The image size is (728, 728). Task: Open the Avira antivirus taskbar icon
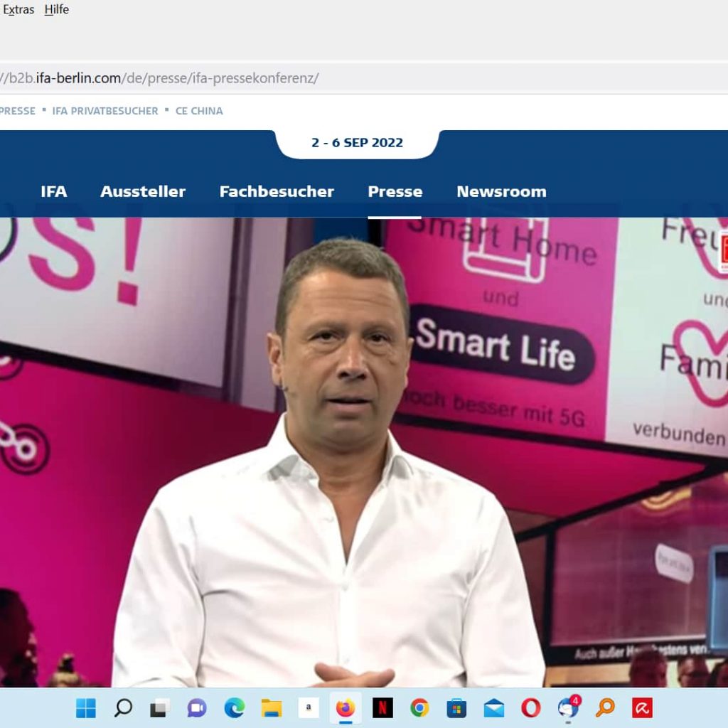click(x=642, y=708)
